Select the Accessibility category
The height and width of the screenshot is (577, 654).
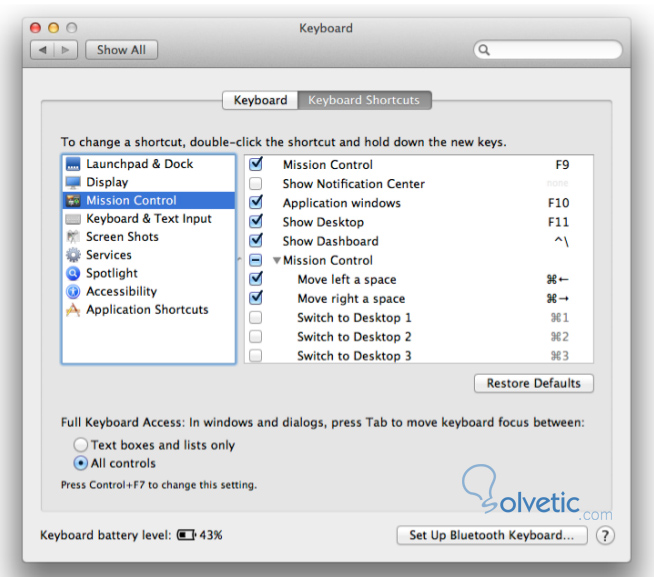(149, 291)
